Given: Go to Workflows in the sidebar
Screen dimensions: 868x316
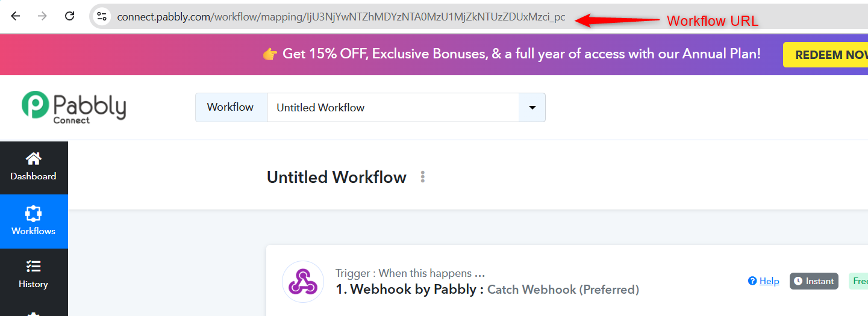Looking at the screenshot, I should point(34,222).
